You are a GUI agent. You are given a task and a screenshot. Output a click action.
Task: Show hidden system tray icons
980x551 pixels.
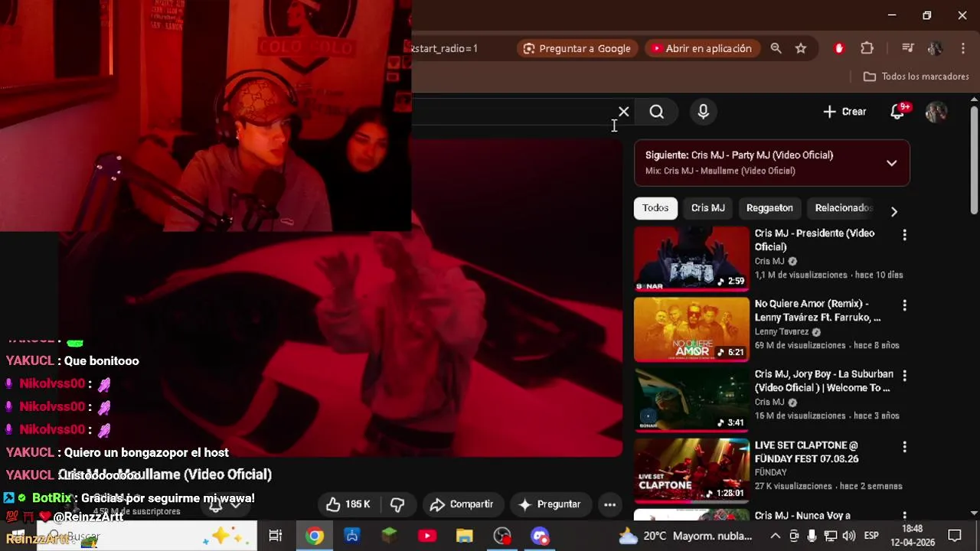pos(775,536)
